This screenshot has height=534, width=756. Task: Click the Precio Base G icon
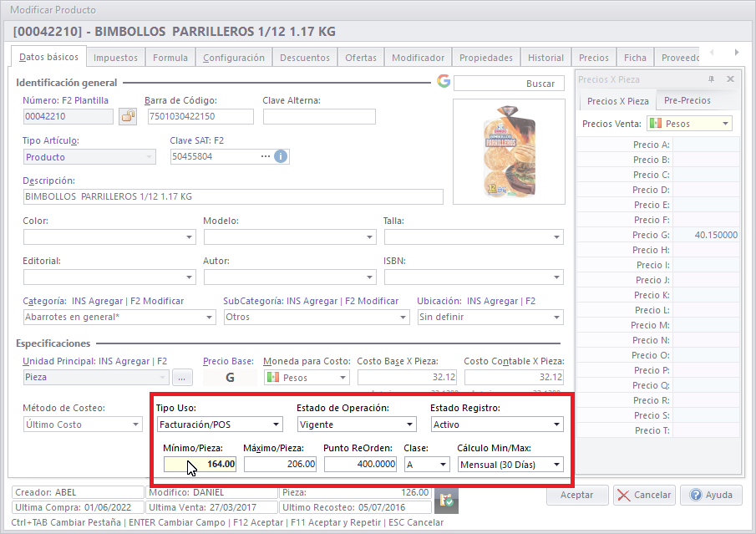(x=230, y=378)
